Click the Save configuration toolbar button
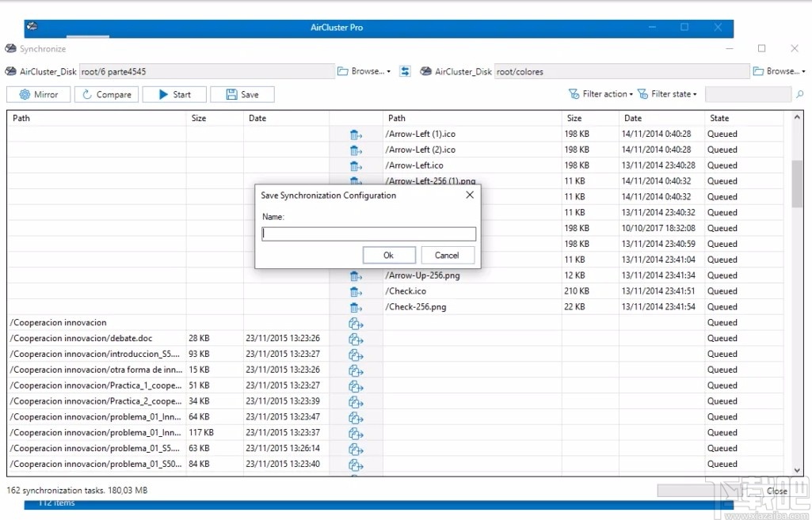This screenshot has width=812, height=520. [x=242, y=94]
